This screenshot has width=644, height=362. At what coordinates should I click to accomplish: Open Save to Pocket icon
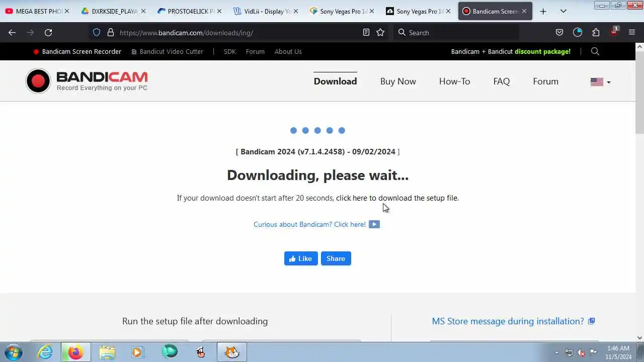click(559, 32)
